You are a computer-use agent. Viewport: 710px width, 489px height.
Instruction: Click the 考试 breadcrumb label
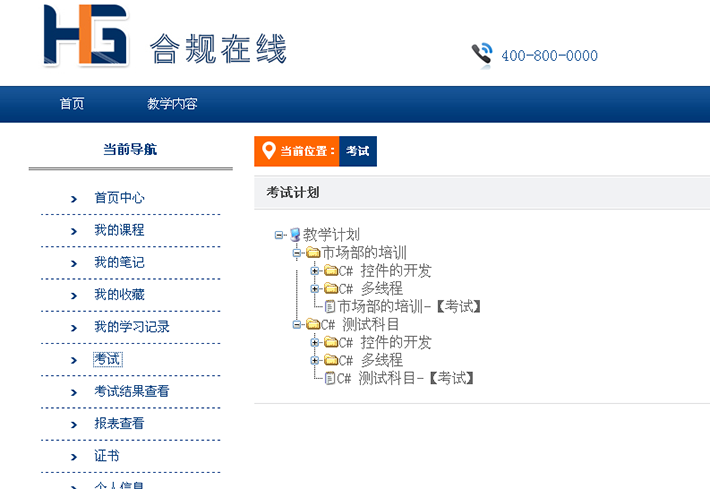tap(358, 151)
